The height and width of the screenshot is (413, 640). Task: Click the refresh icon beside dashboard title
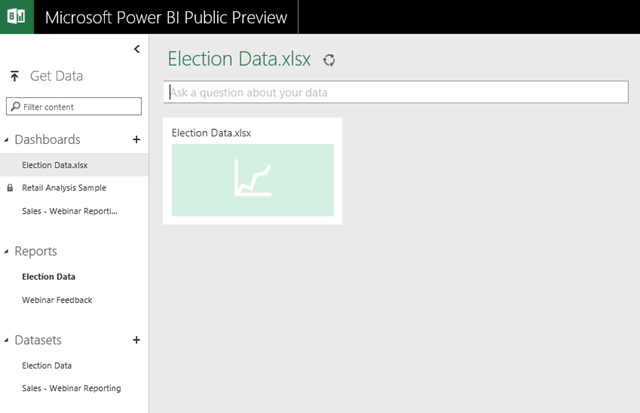pos(329,60)
